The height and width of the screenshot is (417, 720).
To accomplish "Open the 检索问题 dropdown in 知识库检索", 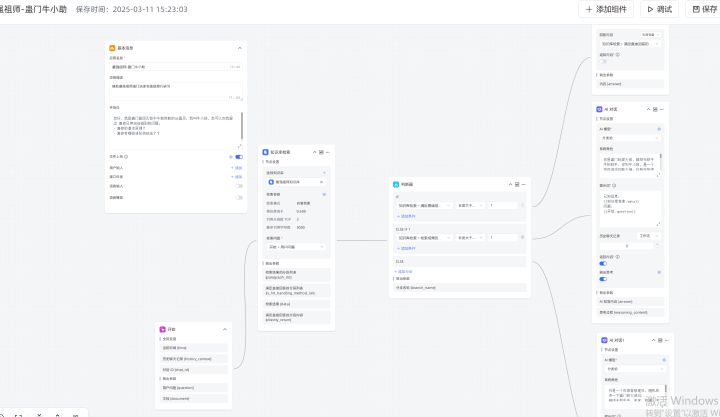I will [x=296, y=246].
